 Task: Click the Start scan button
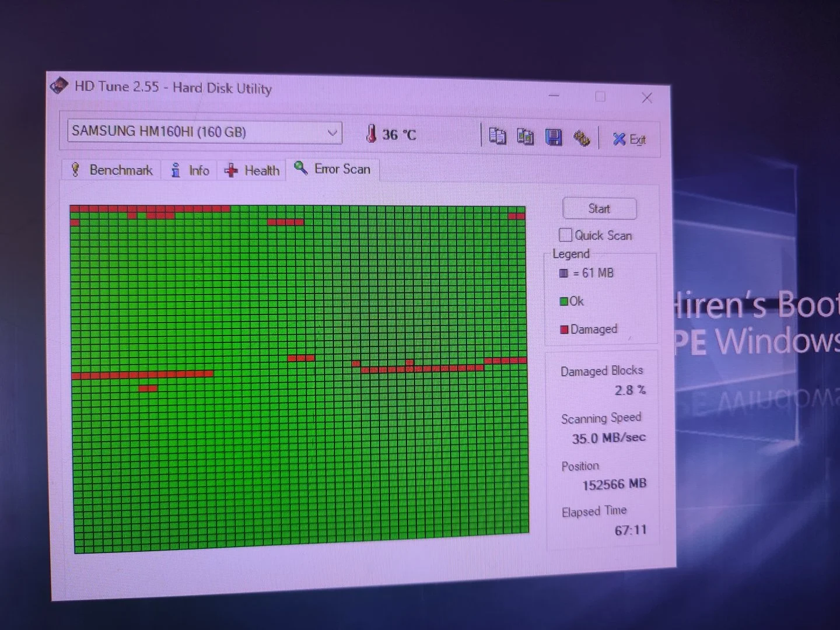[599, 209]
